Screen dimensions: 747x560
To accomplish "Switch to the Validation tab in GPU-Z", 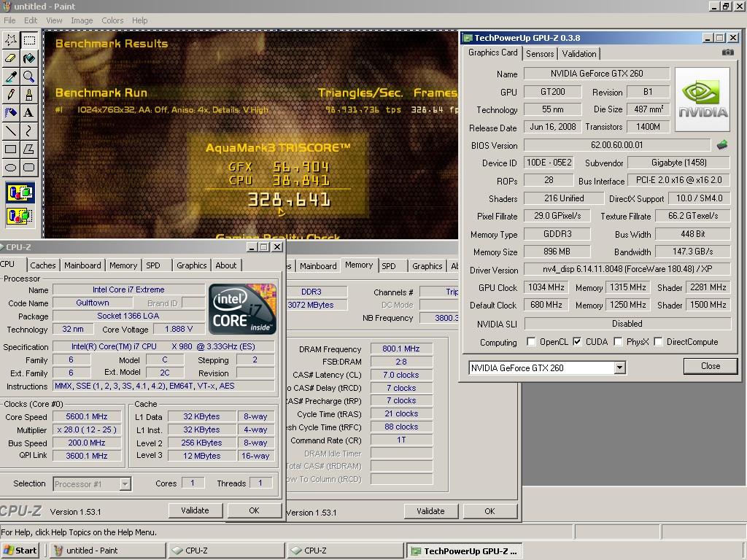I will pyautogui.click(x=578, y=54).
